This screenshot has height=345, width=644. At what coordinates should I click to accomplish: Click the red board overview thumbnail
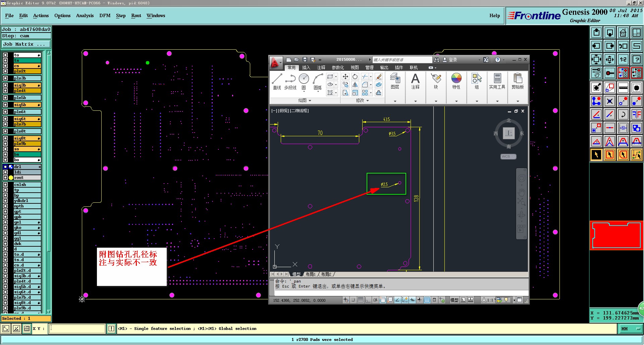616,235
